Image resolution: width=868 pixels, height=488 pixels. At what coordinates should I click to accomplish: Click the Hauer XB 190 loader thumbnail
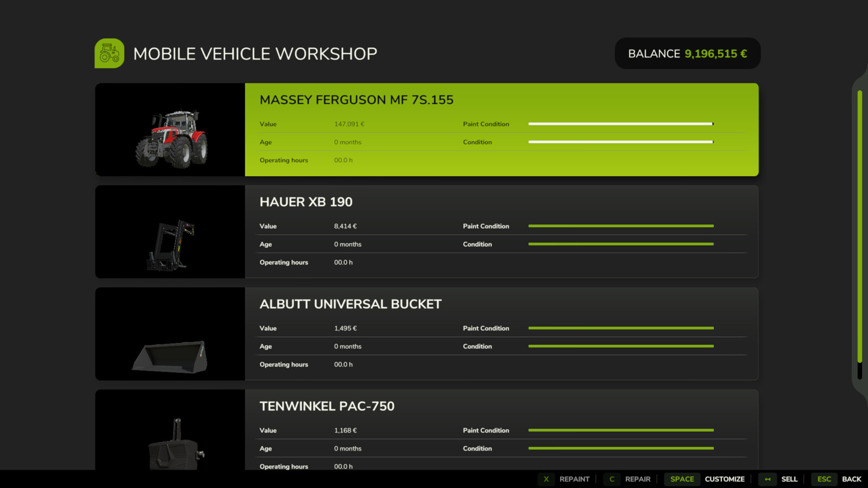click(170, 232)
